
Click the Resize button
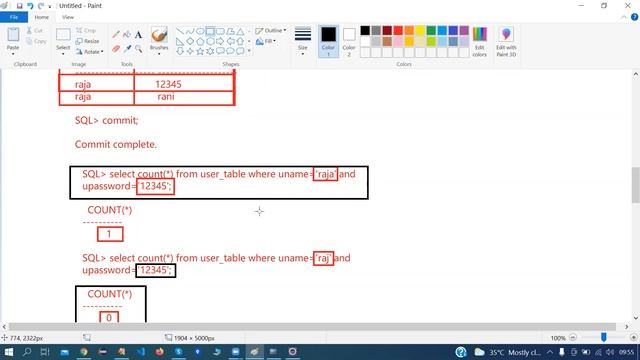click(x=88, y=41)
